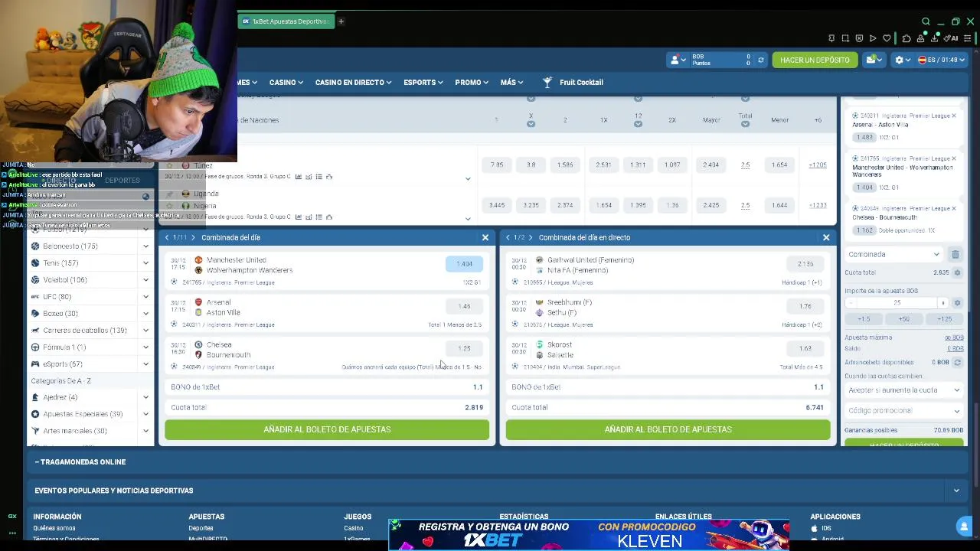The width and height of the screenshot is (980, 551).
Task: Refresh the account balance
Action: 760,60
